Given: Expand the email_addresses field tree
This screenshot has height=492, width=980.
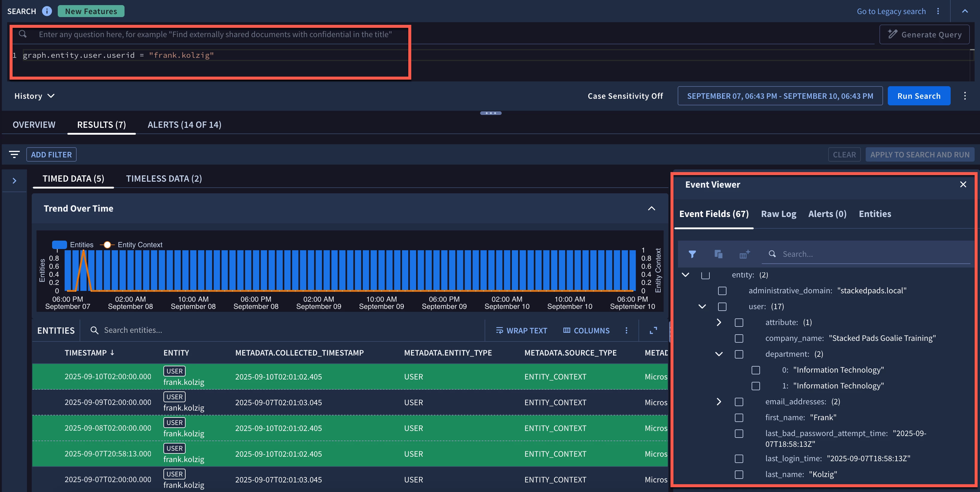Looking at the screenshot, I should [719, 402].
